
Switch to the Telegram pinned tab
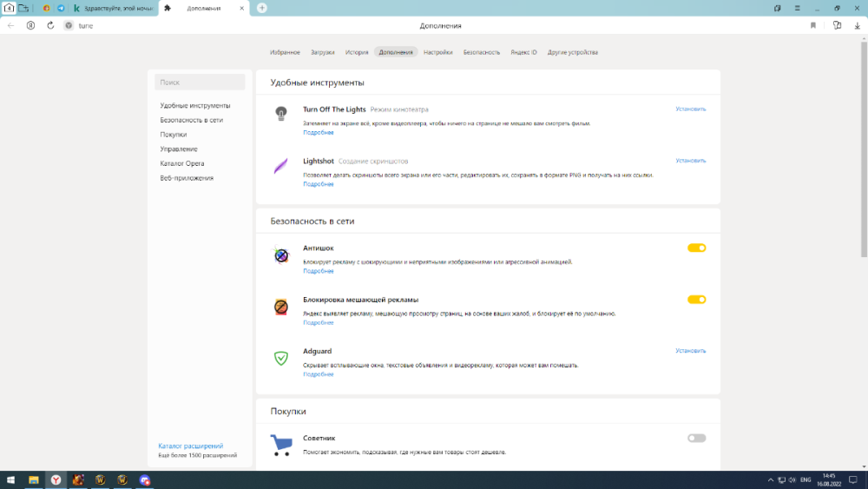pyautogui.click(x=61, y=9)
